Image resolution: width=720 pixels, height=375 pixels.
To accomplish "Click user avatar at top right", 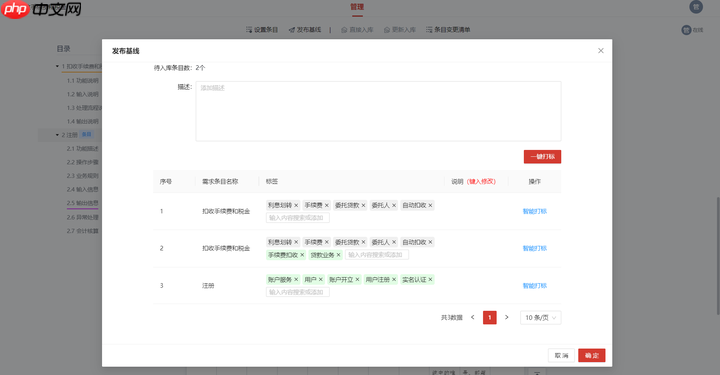I will (696, 7).
